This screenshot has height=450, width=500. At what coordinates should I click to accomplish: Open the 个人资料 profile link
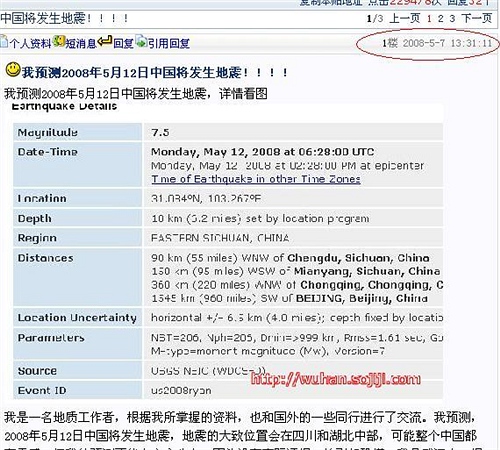[30, 43]
